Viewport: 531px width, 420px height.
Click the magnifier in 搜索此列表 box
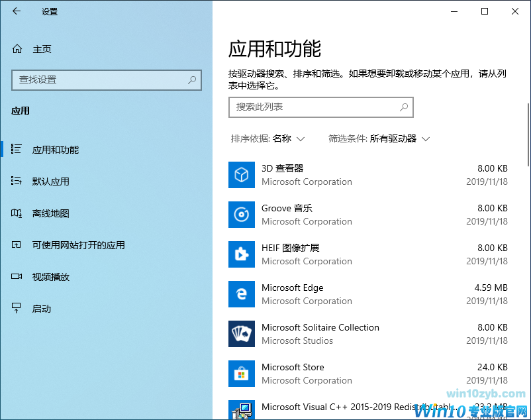point(404,107)
